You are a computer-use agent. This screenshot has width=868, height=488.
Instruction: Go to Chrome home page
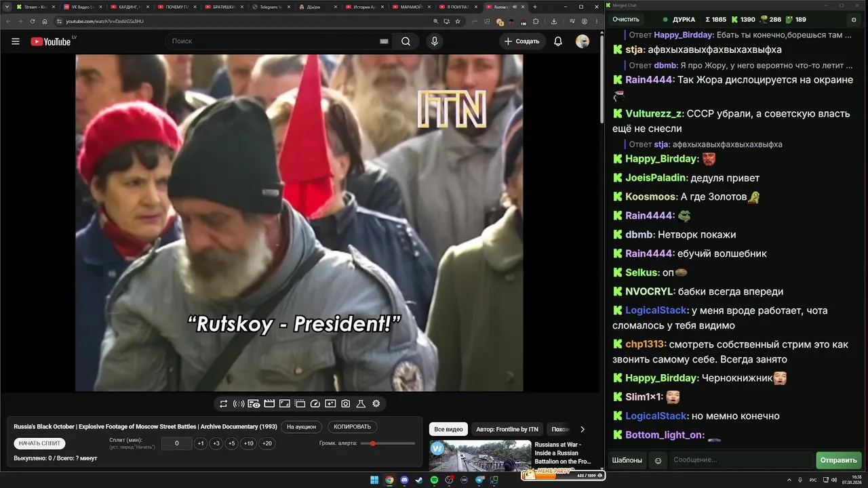coord(45,22)
